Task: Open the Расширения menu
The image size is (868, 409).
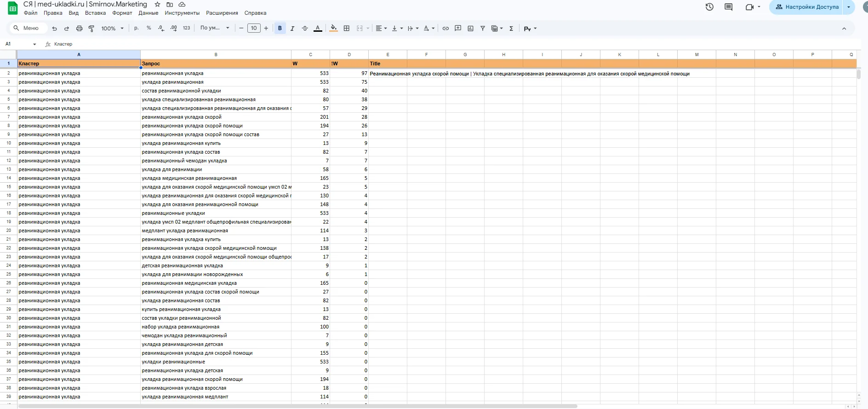Action: [222, 13]
